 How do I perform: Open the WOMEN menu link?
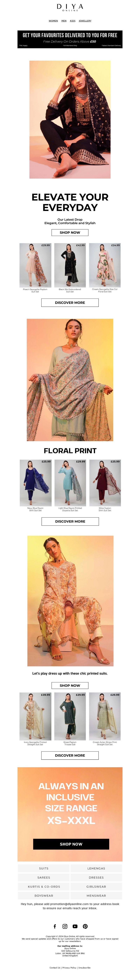click(54, 21)
